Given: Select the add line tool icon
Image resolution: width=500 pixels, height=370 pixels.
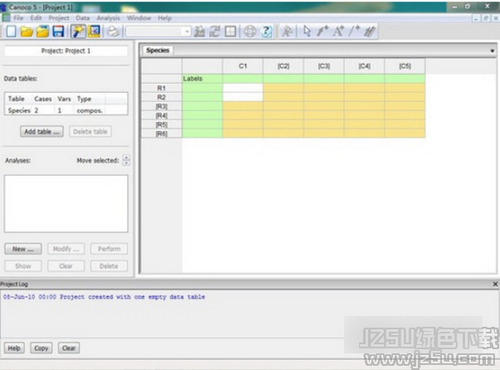Looking at the screenshot, I should tap(354, 31).
